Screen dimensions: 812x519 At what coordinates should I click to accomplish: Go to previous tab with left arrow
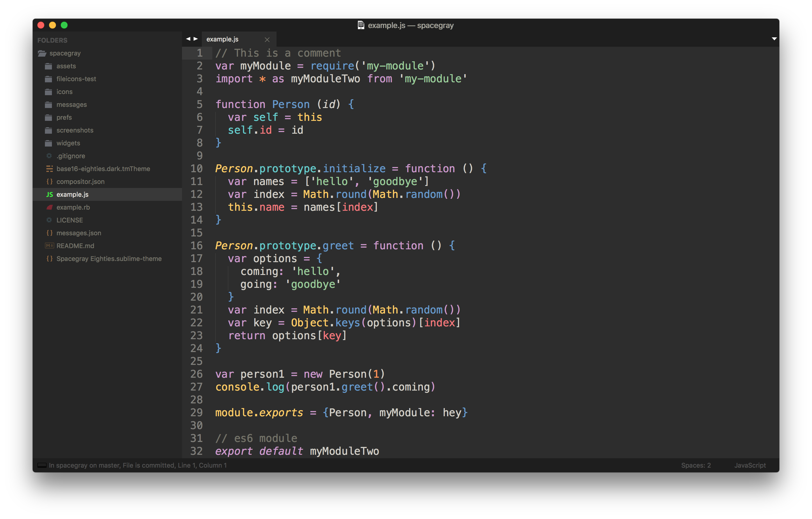click(x=188, y=39)
